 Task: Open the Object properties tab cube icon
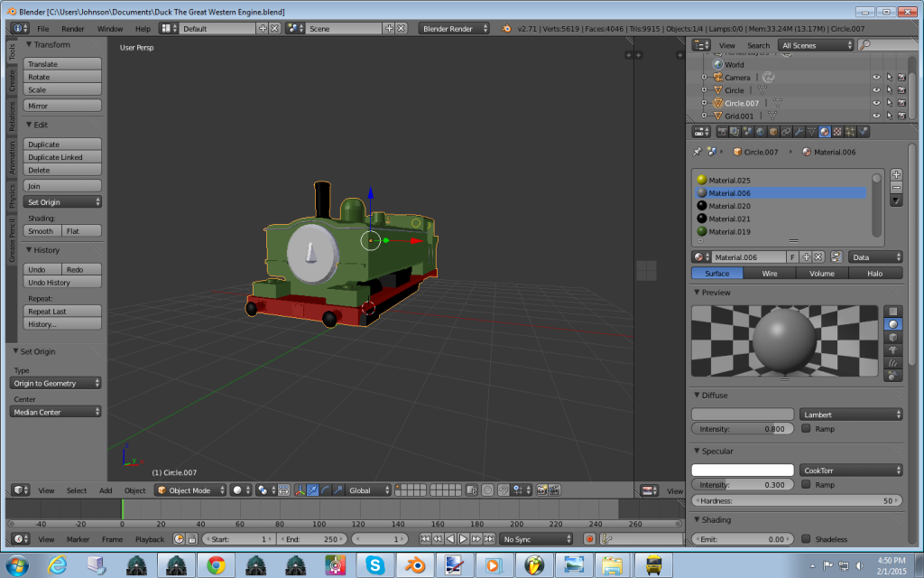pos(773,132)
